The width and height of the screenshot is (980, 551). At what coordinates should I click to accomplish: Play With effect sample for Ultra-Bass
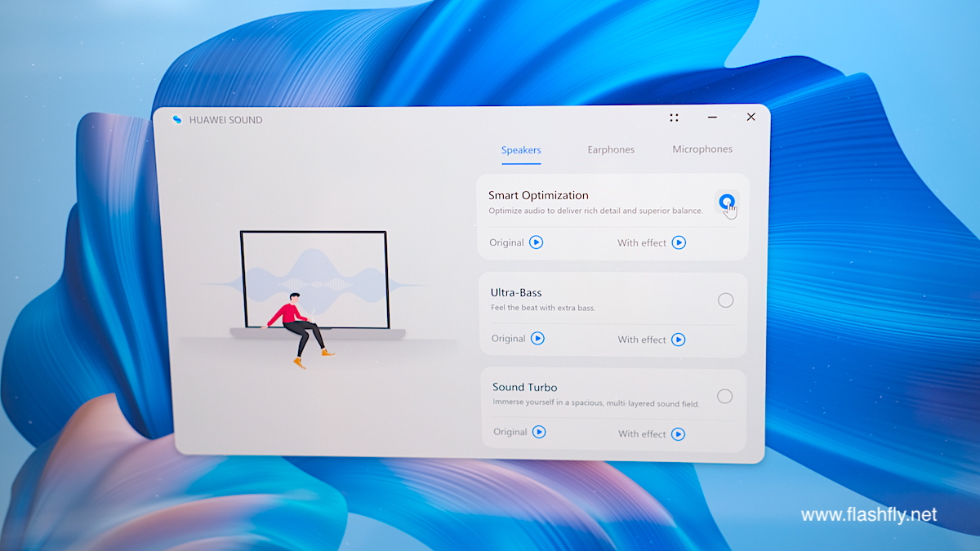coord(679,340)
